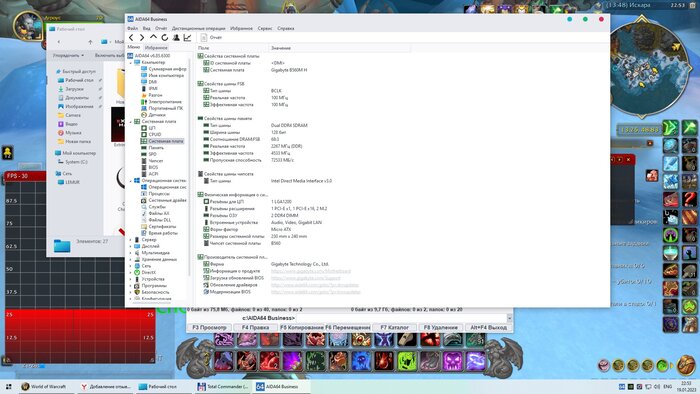Expand the Сеть tree node
Viewport: 700px width, 394px height.
(131, 266)
